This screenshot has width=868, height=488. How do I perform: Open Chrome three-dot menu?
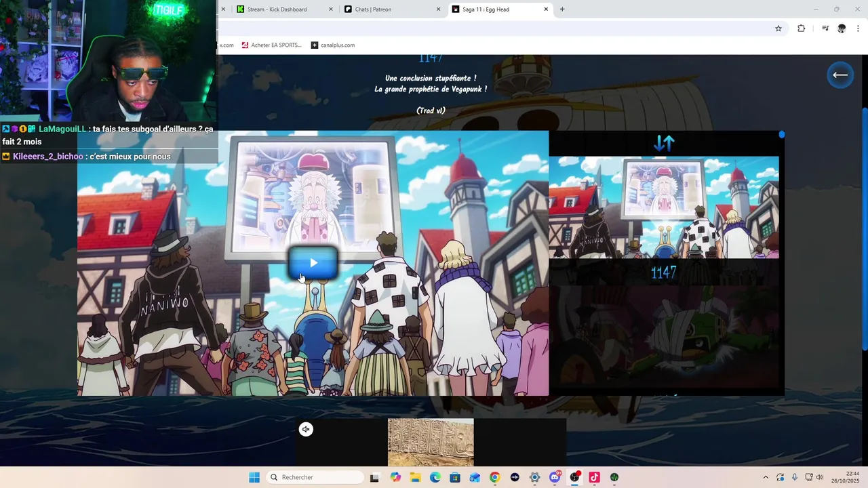point(859,28)
